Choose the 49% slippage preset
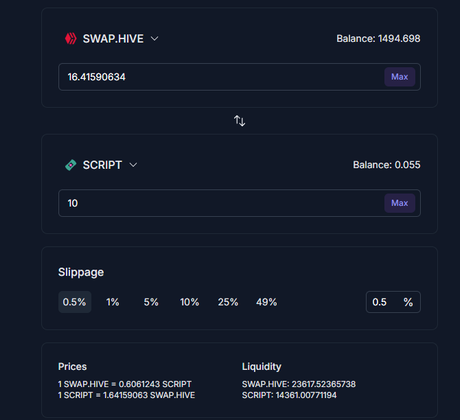The height and width of the screenshot is (420, 460). 266,302
